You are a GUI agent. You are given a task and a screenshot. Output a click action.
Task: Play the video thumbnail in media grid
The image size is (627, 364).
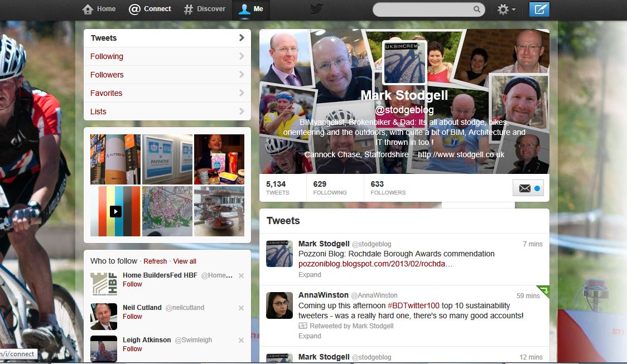(115, 211)
